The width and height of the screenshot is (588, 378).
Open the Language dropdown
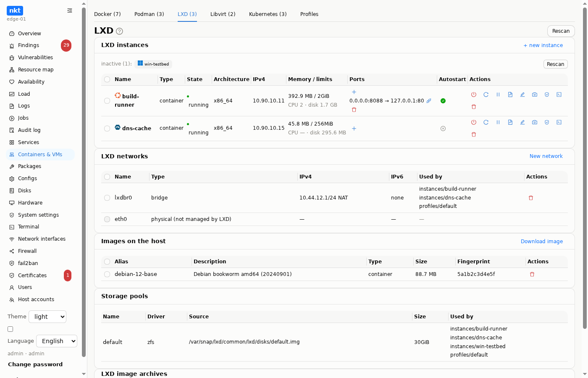point(57,341)
